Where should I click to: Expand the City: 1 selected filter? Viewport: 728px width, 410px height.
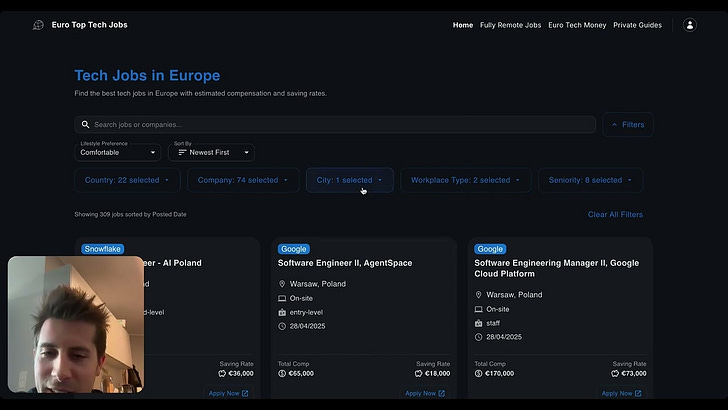coord(350,180)
